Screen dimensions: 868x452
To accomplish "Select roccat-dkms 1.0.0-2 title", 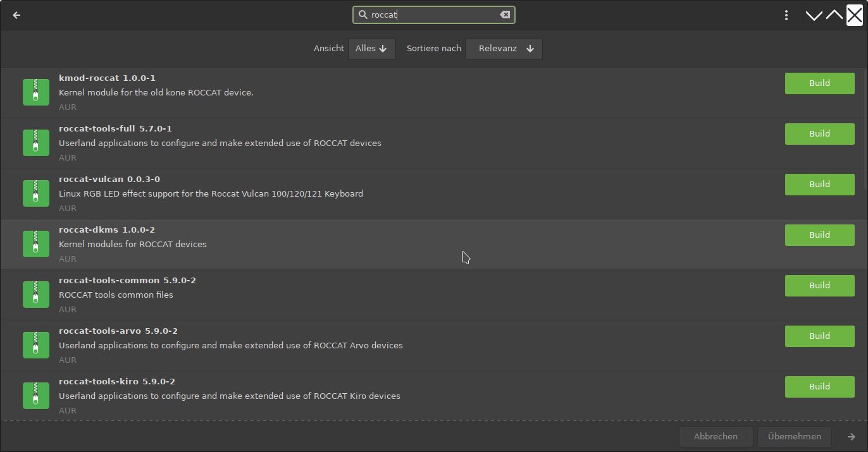I will tap(107, 230).
